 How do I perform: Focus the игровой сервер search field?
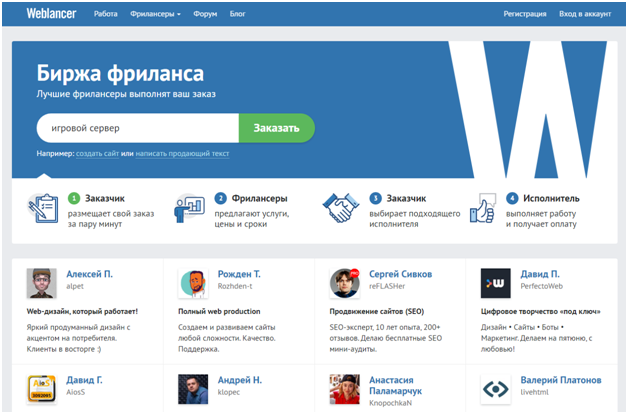pyautogui.click(x=138, y=128)
